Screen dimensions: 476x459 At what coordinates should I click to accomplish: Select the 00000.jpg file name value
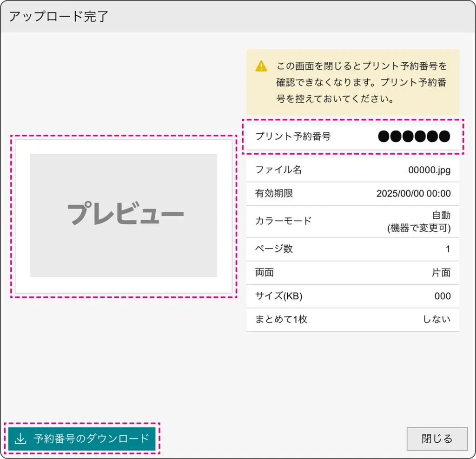click(429, 170)
